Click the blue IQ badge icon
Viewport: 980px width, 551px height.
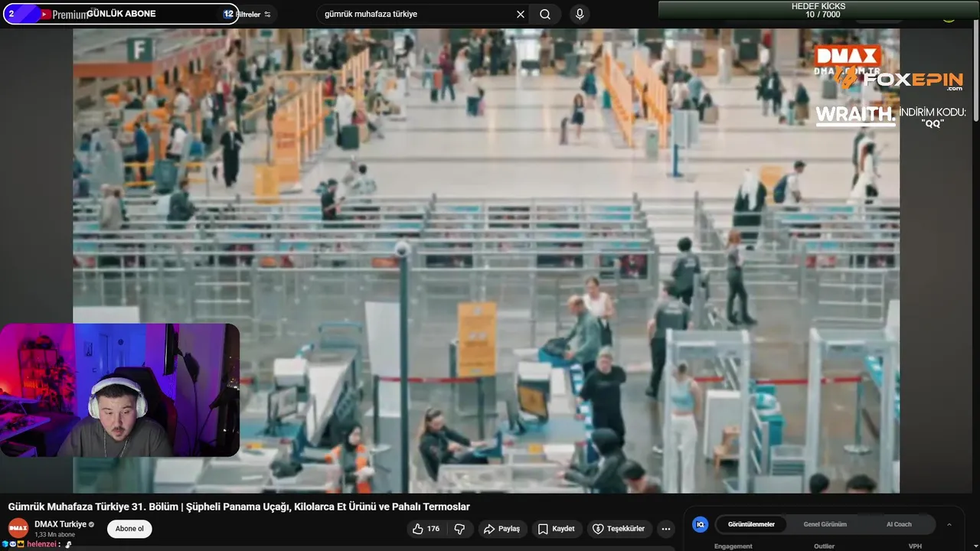pos(700,524)
